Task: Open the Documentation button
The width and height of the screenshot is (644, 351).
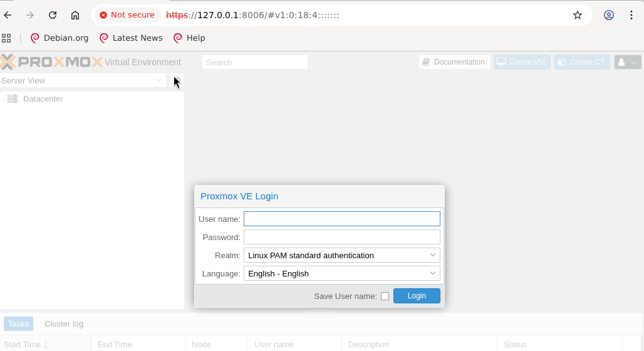Action: (454, 62)
